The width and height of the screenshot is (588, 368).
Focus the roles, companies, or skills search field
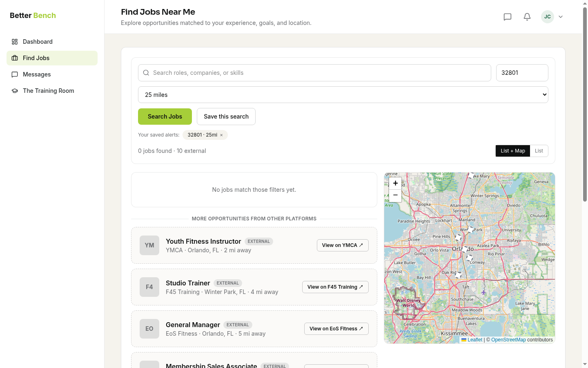tap(314, 73)
